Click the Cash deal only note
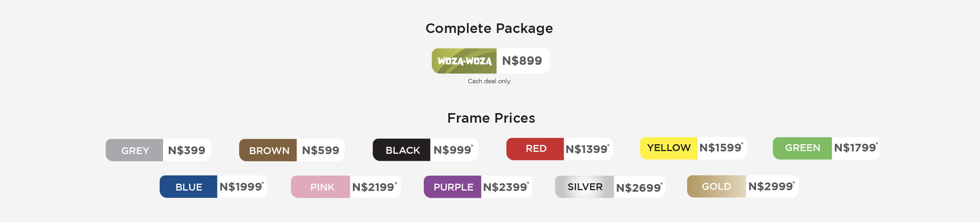This screenshot has height=222, width=980. coord(489,81)
